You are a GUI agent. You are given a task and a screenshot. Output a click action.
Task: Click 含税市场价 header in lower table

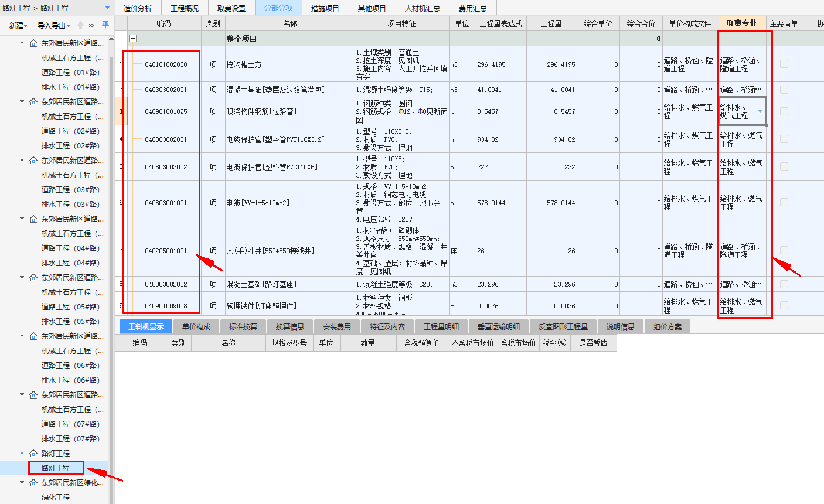[519, 343]
